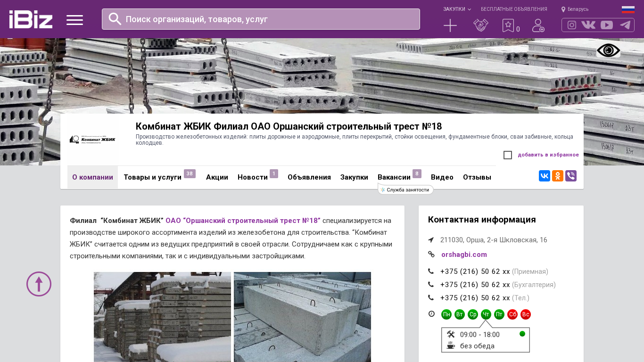Open the orshagbi.com website link

pos(464,255)
